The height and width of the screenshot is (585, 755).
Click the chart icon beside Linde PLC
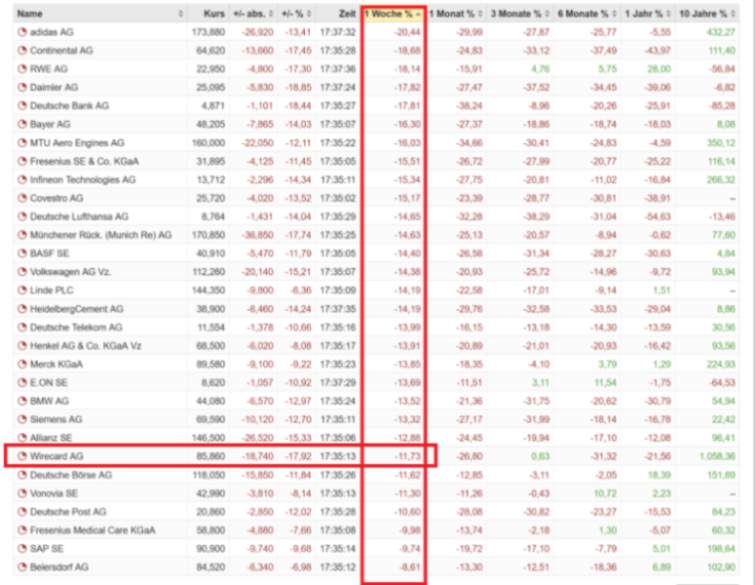22,290
